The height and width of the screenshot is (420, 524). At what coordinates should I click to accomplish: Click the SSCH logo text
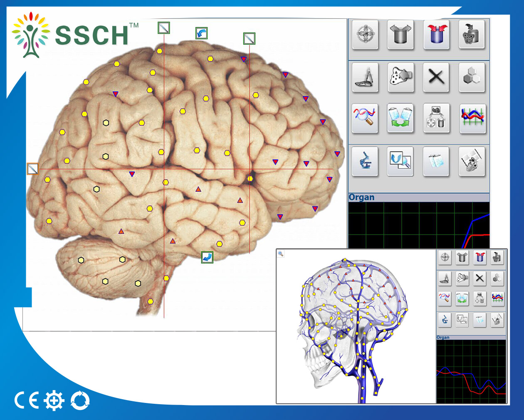pos(91,35)
